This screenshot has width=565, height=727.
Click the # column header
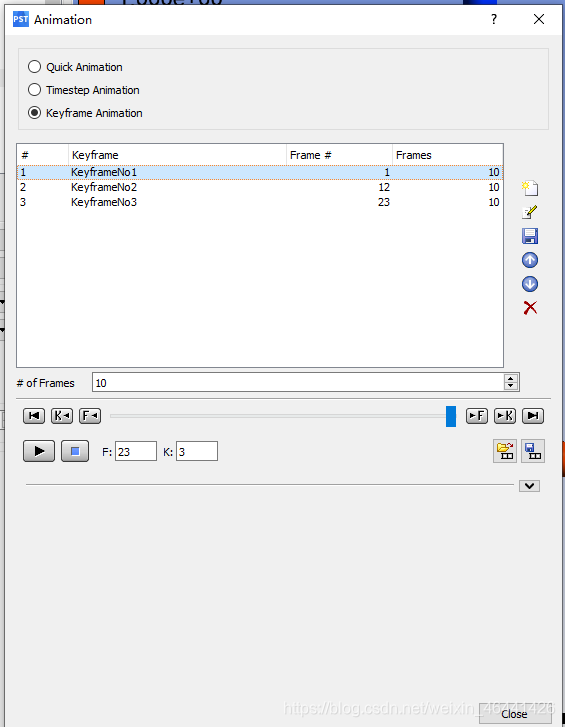(x=43, y=155)
